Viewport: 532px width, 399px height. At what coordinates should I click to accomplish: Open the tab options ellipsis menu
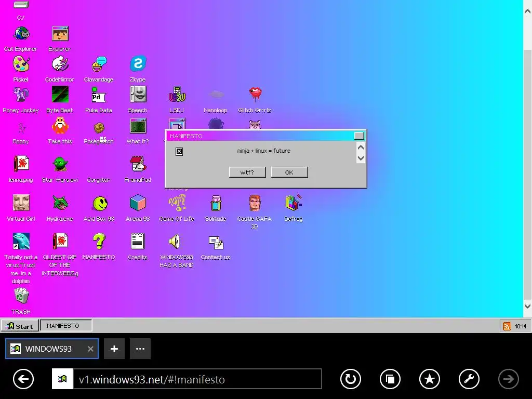point(140,349)
